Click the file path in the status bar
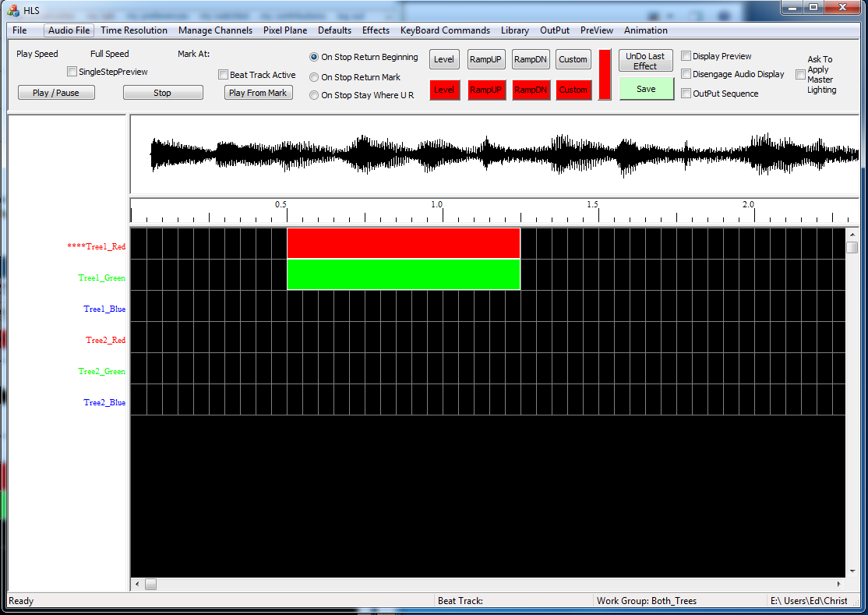Viewport: 868px width, 615px height. click(x=809, y=601)
